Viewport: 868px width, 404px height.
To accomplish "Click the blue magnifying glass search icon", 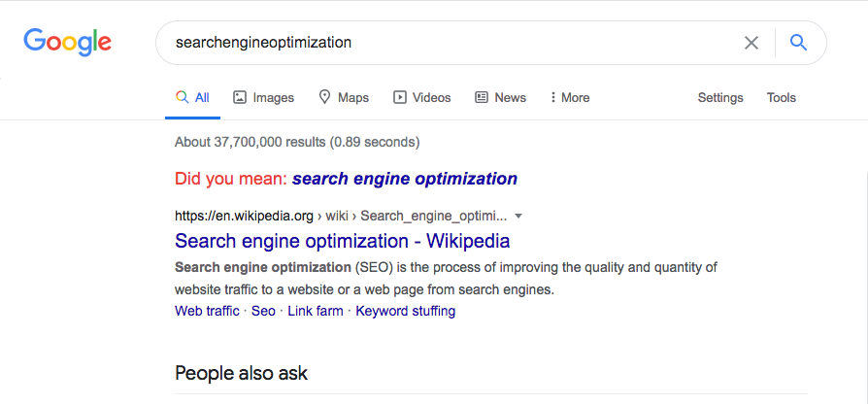I will 798,42.
